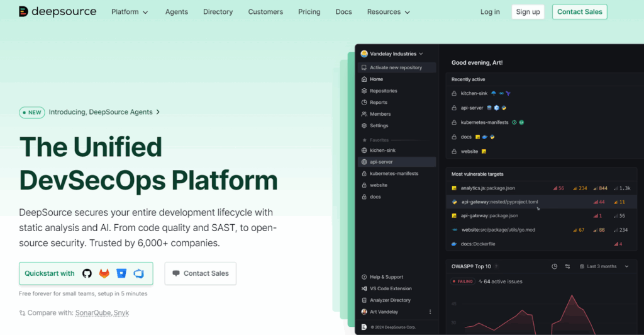The width and height of the screenshot is (644, 335).
Task: Click Activate new repository
Action: pyautogui.click(x=397, y=67)
